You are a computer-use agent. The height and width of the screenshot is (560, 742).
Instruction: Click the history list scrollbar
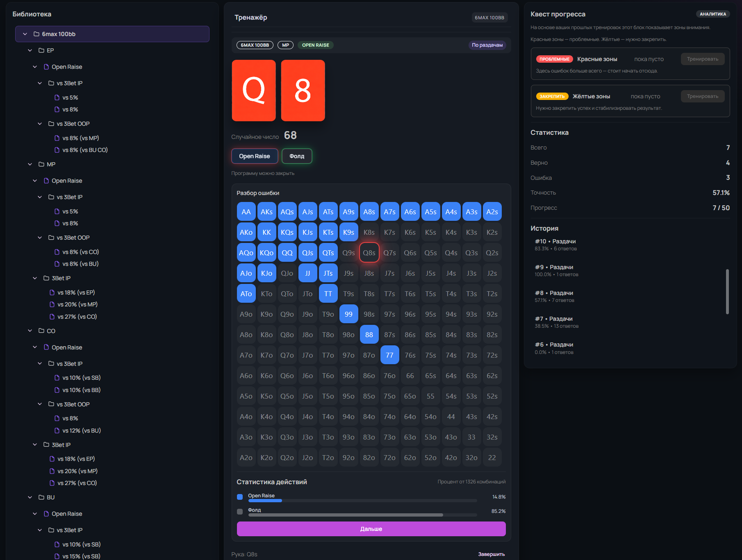[x=727, y=291]
